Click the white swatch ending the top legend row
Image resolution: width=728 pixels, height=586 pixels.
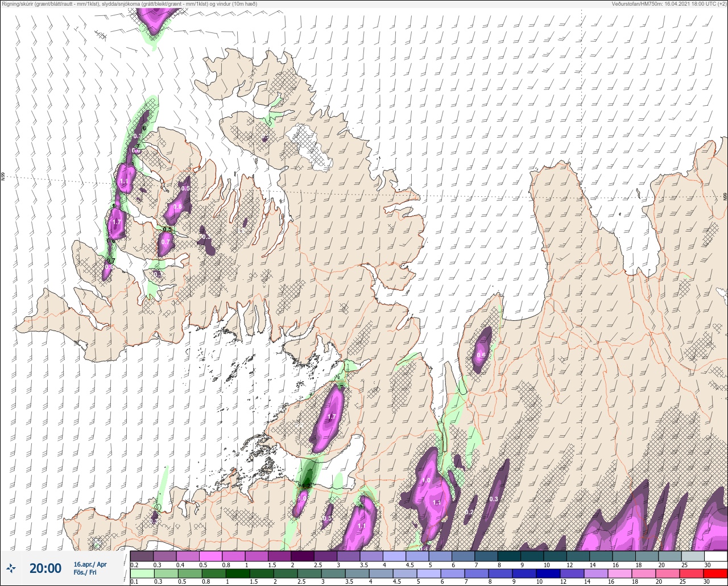(715, 556)
